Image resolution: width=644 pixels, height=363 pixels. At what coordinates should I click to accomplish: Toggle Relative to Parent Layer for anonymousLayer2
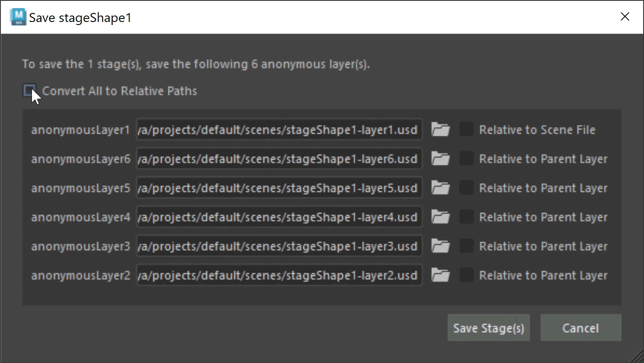click(466, 275)
